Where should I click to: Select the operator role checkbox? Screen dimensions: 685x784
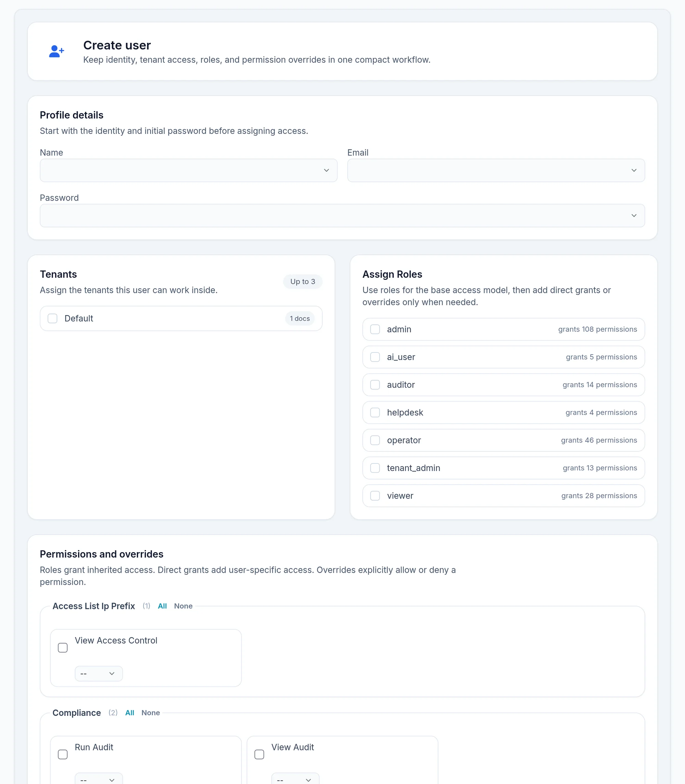[x=375, y=440]
